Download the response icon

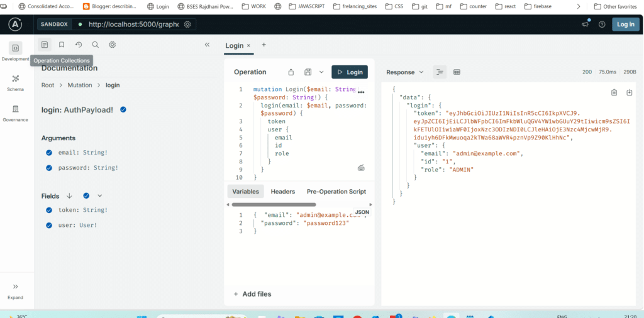click(x=629, y=92)
